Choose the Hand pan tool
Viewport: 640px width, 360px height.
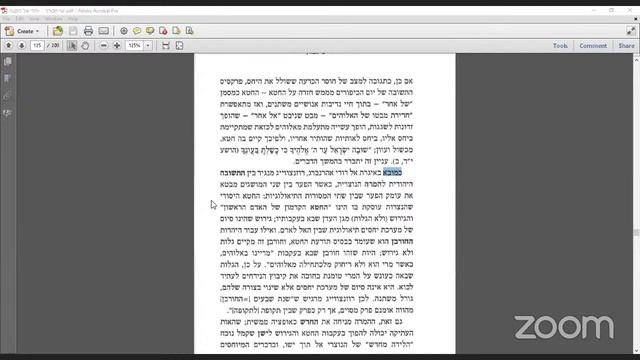[x=85, y=46]
